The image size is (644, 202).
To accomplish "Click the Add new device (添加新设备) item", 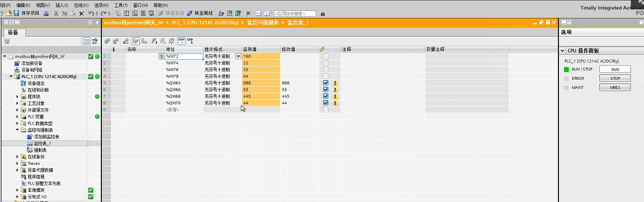I will point(32,63).
